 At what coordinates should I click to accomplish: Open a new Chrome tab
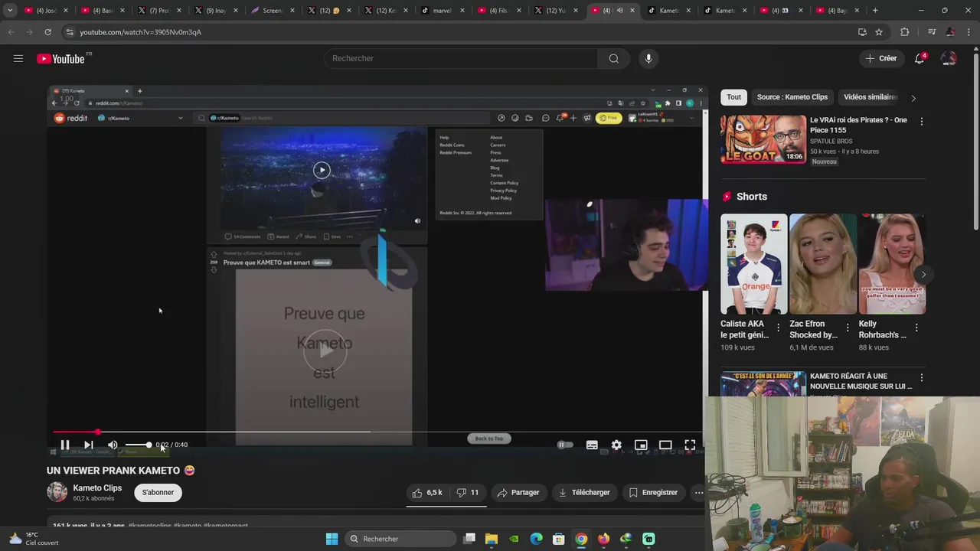click(x=875, y=11)
